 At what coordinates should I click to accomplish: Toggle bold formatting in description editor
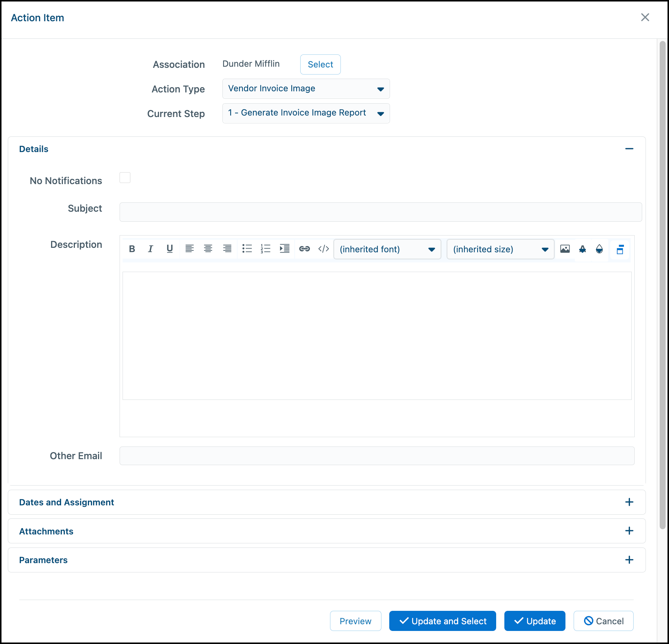pyautogui.click(x=132, y=249)
